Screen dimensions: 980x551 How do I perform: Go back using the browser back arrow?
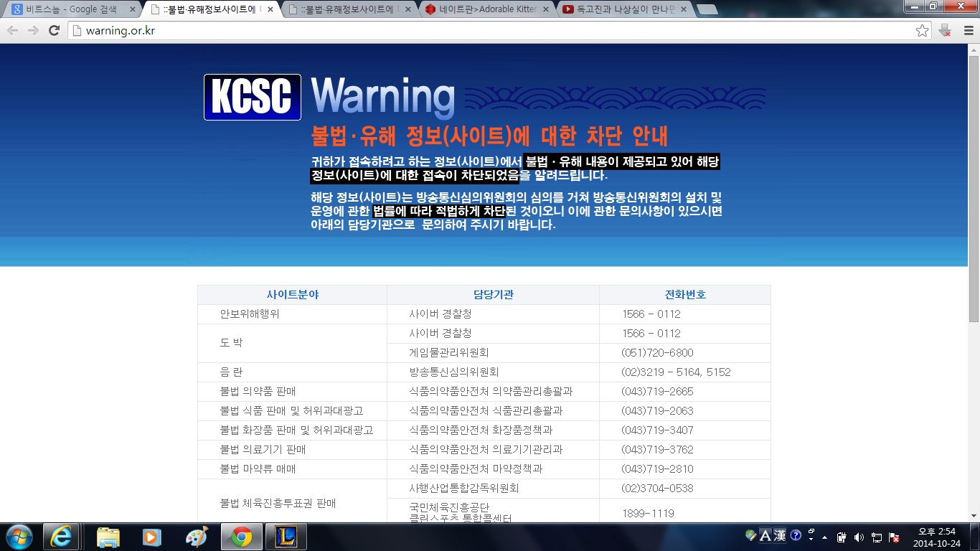tap(12, 30)
